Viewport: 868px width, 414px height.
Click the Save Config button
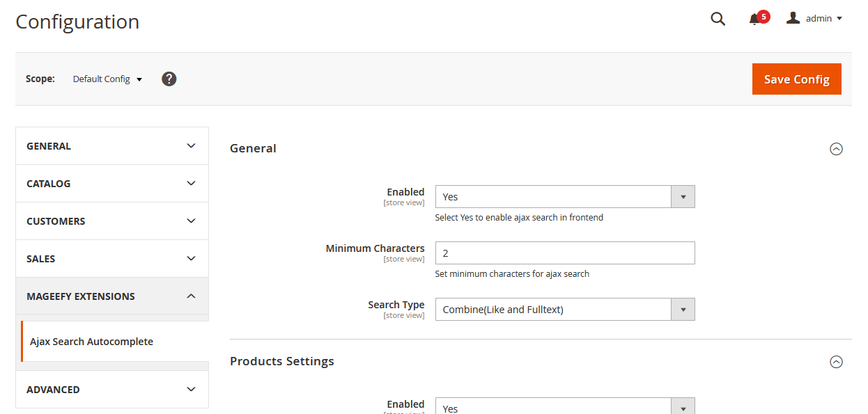(x=796, y=79)
